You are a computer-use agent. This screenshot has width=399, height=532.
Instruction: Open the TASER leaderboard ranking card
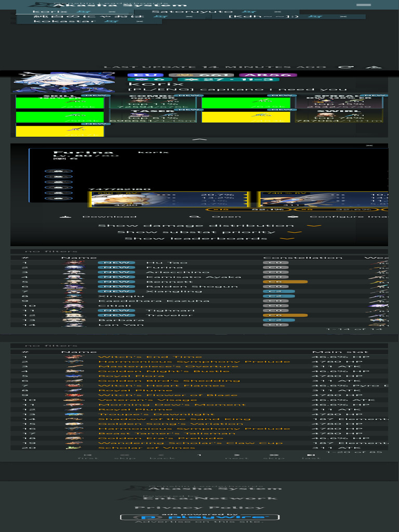(x=153, y=116)
